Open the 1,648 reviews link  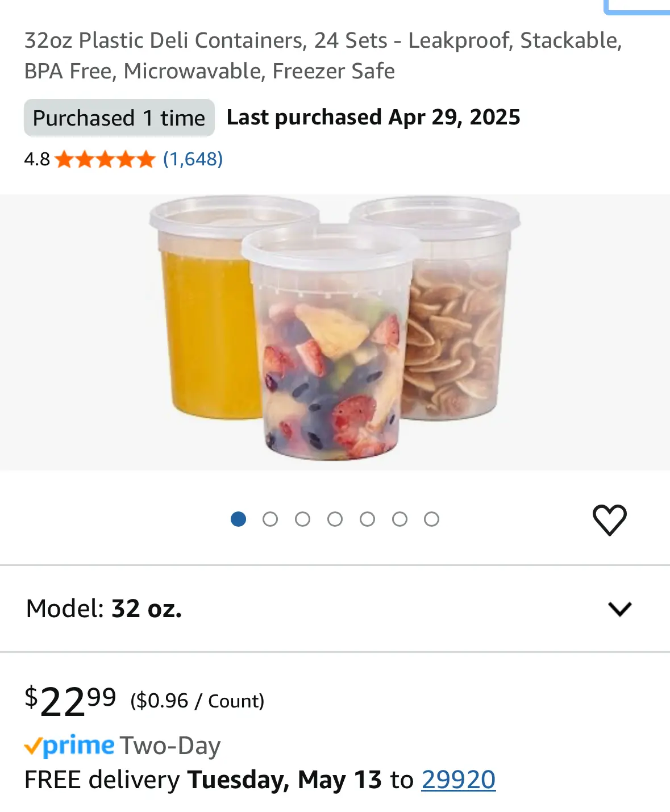[193, 159]
